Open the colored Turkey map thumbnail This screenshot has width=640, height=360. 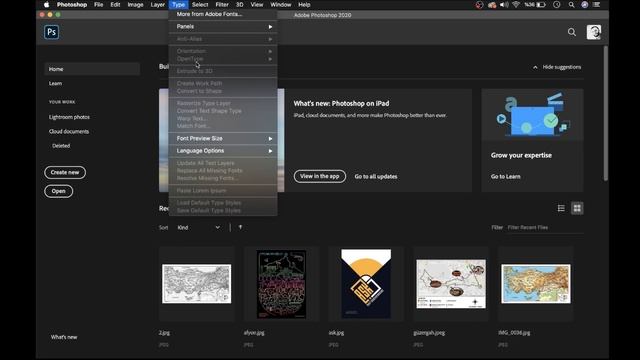coord(536,284)
